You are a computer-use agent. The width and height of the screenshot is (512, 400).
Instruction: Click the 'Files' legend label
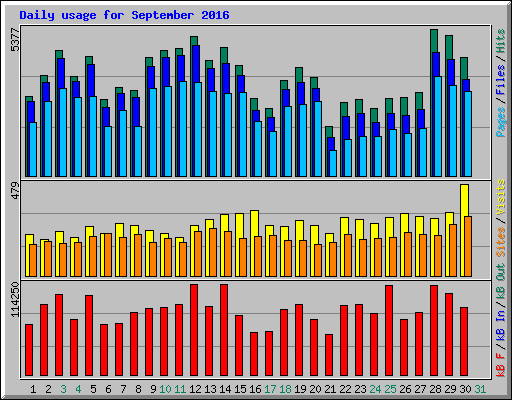pyautogui.click(x=501, y=80)
